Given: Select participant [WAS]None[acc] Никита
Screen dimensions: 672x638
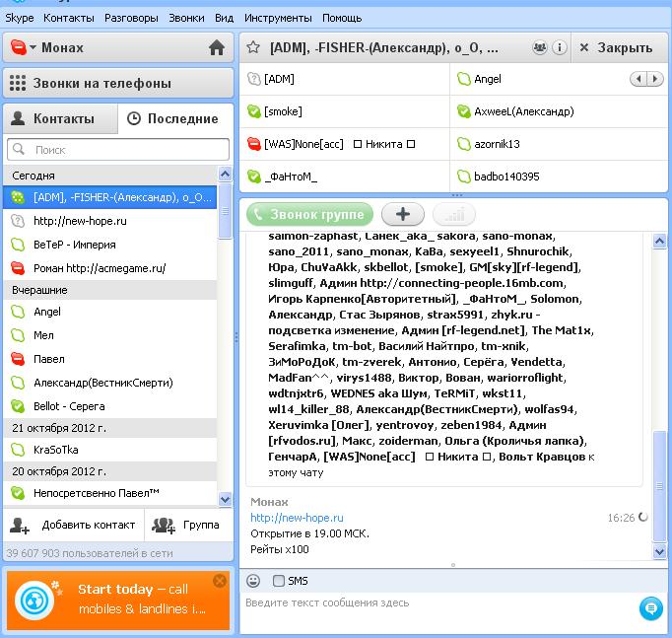Looking at the screenshot, I should (344, 144).
